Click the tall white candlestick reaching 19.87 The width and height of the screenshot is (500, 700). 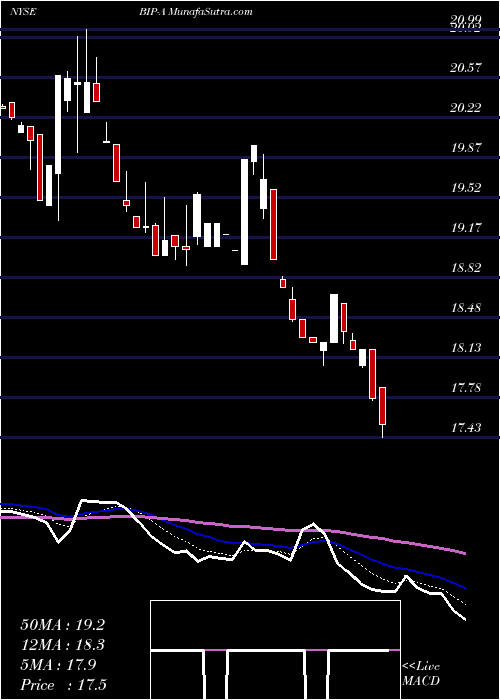tap(244, 212)
